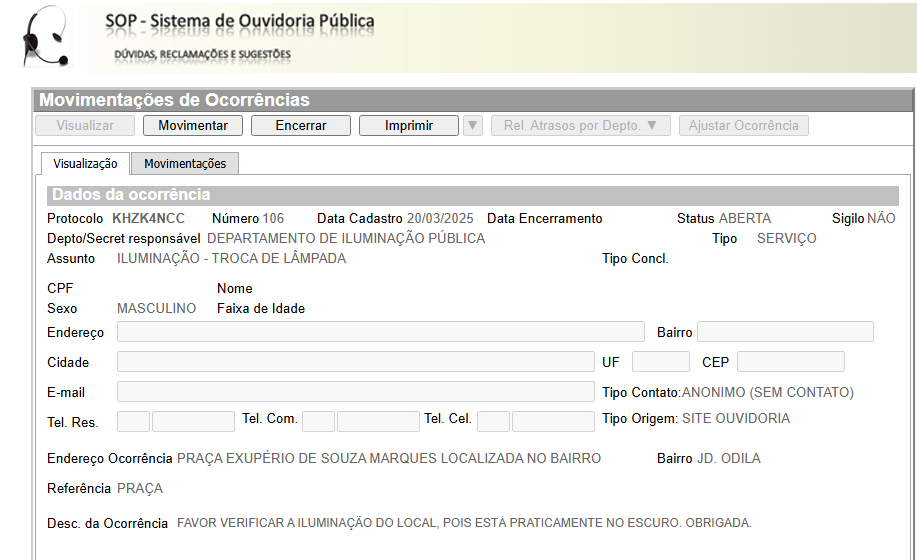917x560 pixels.
Task: Click the Ajustar Ocorrência button
Action: point(743,126)
